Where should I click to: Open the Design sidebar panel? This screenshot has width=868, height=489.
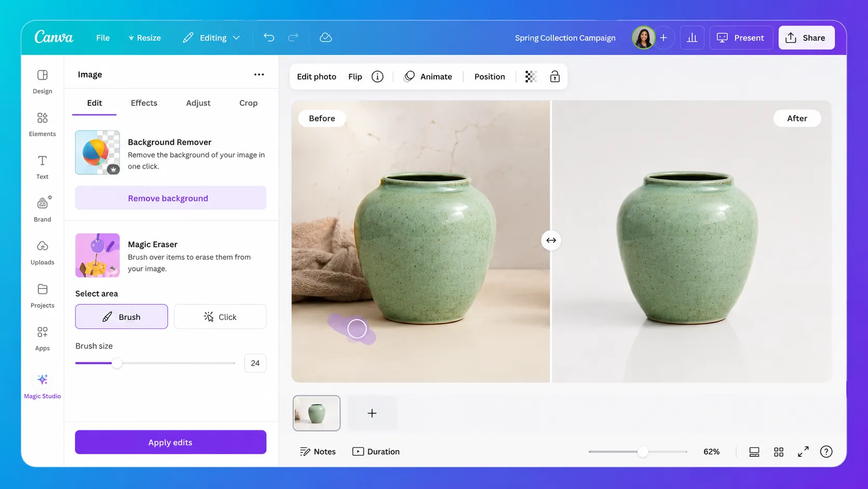pos(43,82)
